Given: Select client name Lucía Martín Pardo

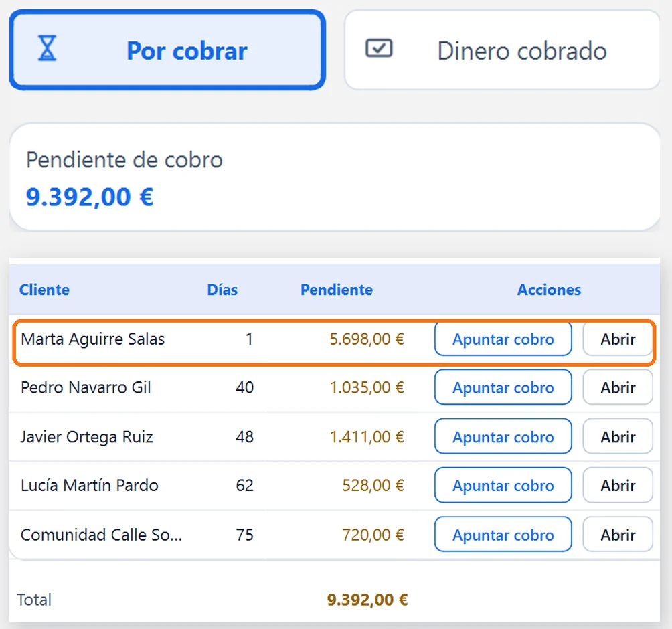Looking at the screenshot, I should [x=89, y=485].
